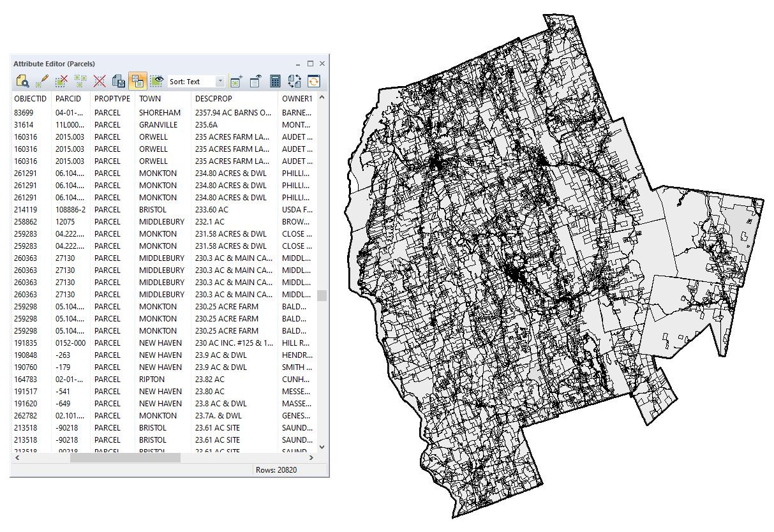Click the green dotted squares selection icon
This screenshot has height=532, width=774.
(x=80, y=81)
